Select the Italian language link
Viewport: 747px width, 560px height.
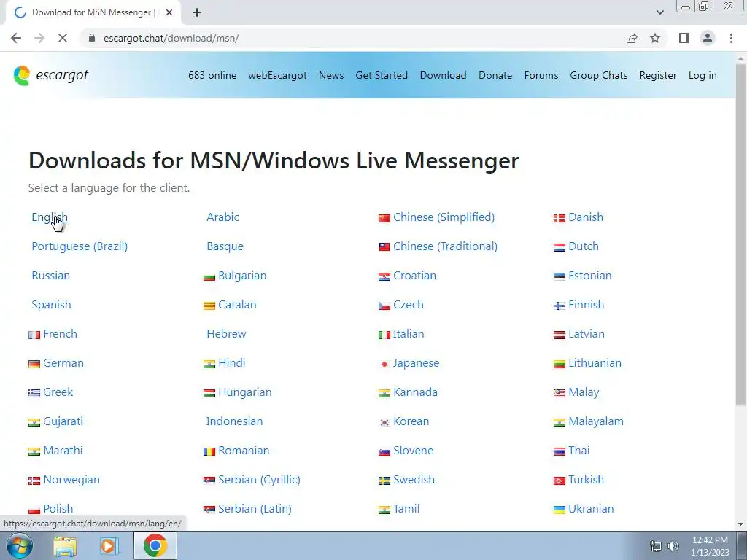pos(409,333)
